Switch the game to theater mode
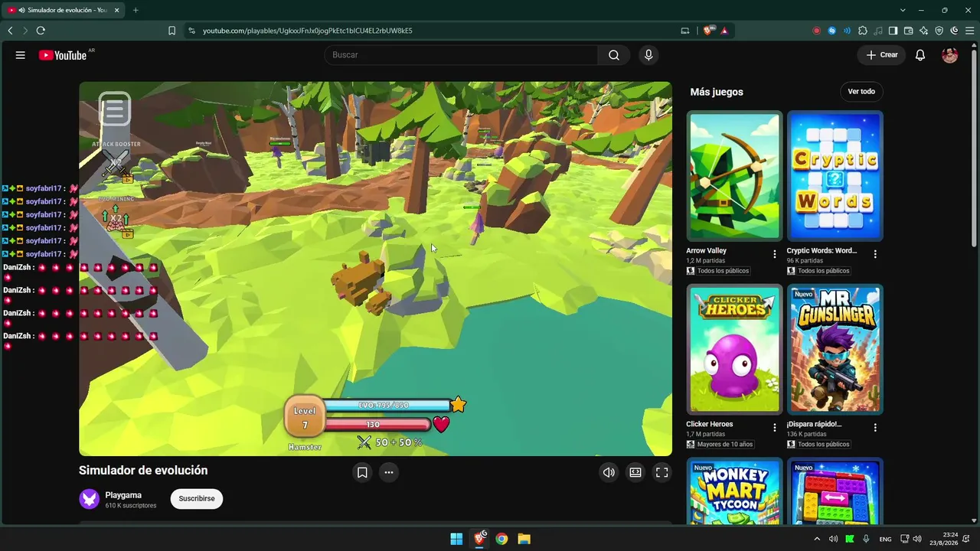 tap(635, 472)
